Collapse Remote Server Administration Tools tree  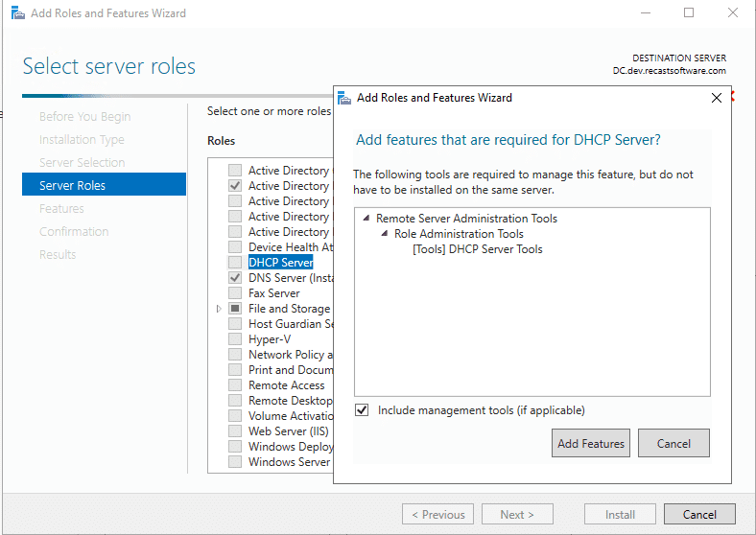point(366,219)
